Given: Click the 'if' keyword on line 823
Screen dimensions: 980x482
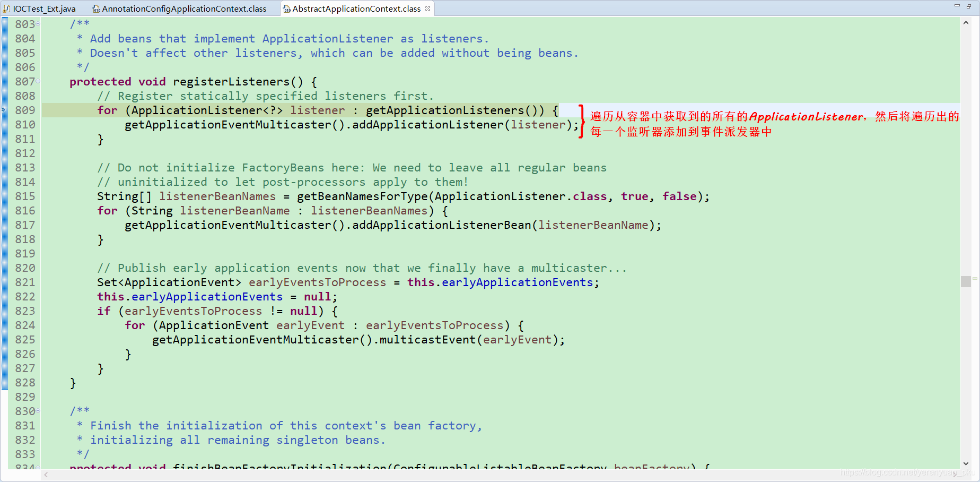Looking at the screenshot, I should point(104,311).
